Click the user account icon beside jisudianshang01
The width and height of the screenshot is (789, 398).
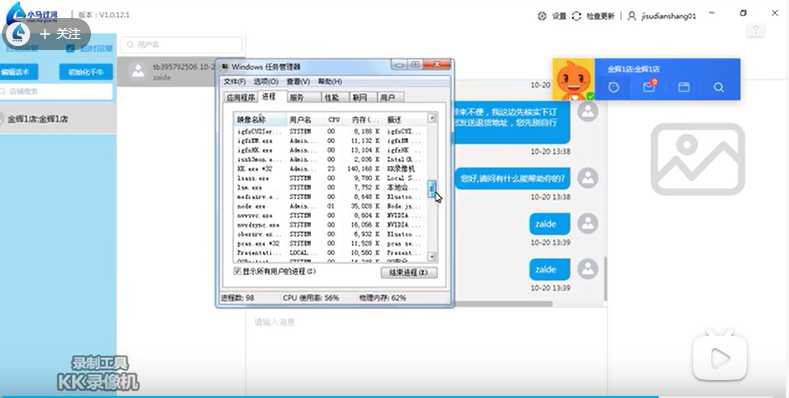coord(632,16)
